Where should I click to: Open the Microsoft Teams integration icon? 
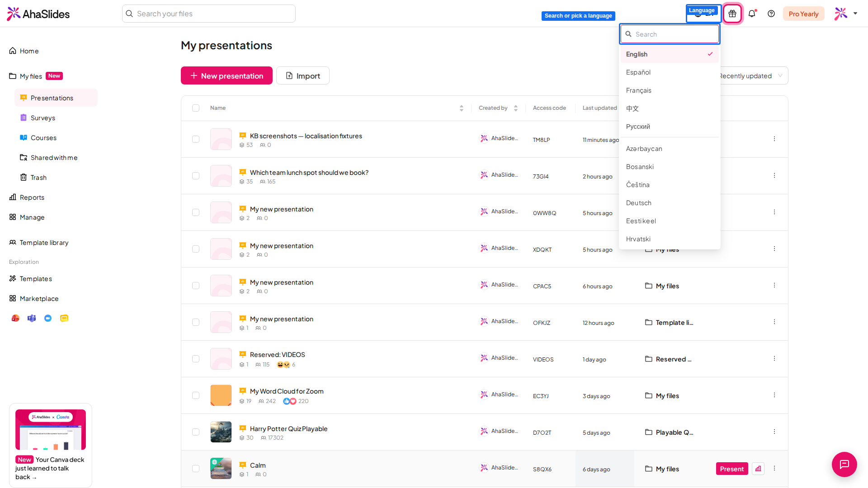pyautogui.click(x=32, y=318)
